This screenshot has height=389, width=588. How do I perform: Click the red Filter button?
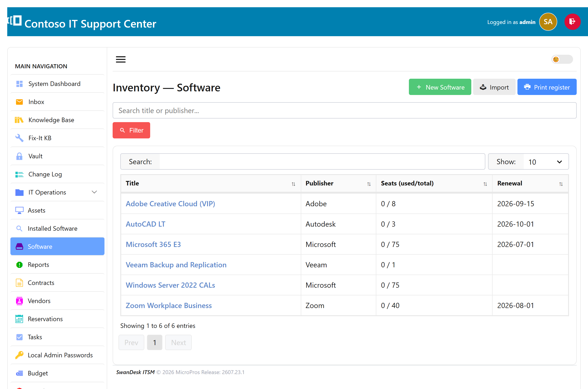click(131, 130)
